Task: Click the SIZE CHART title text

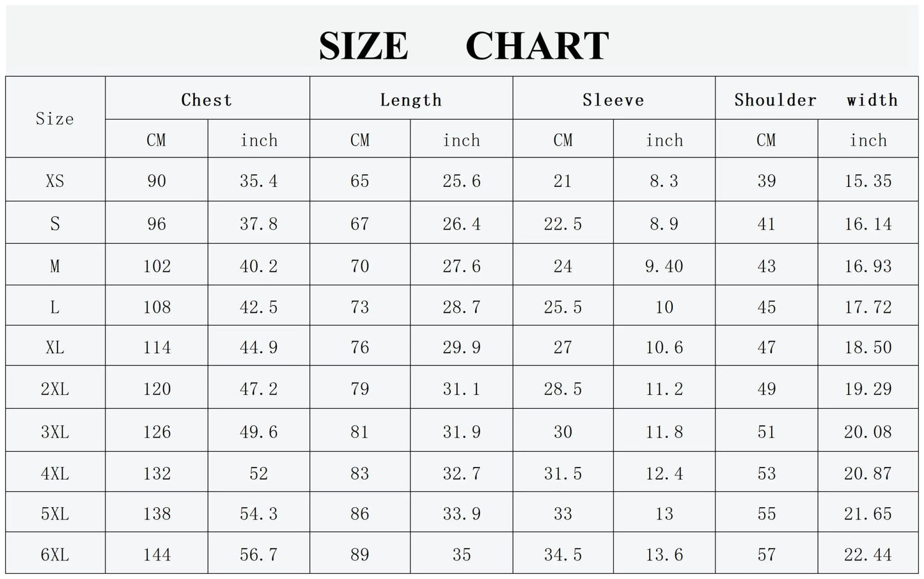Action: point(464,46)
